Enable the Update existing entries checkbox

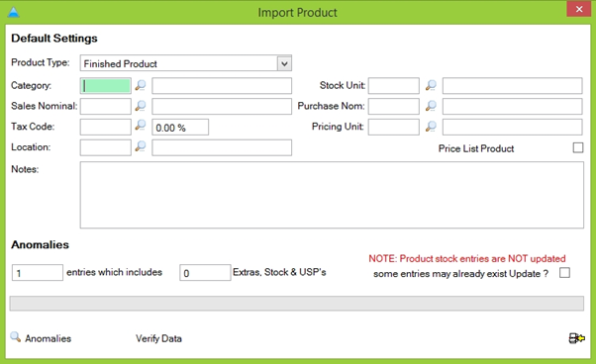click(564, 273)
